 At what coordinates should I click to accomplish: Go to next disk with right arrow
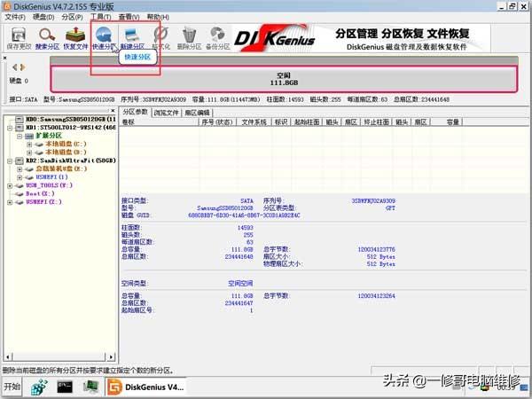coord(22,67)
